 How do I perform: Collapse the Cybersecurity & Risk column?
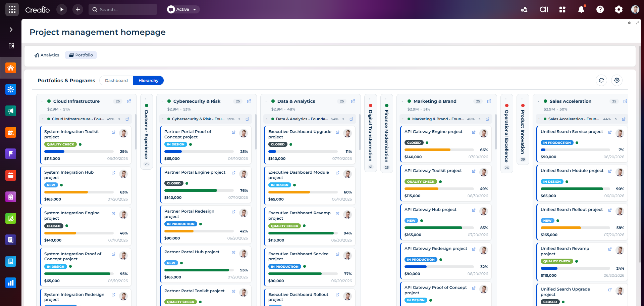tap(162, 101)
